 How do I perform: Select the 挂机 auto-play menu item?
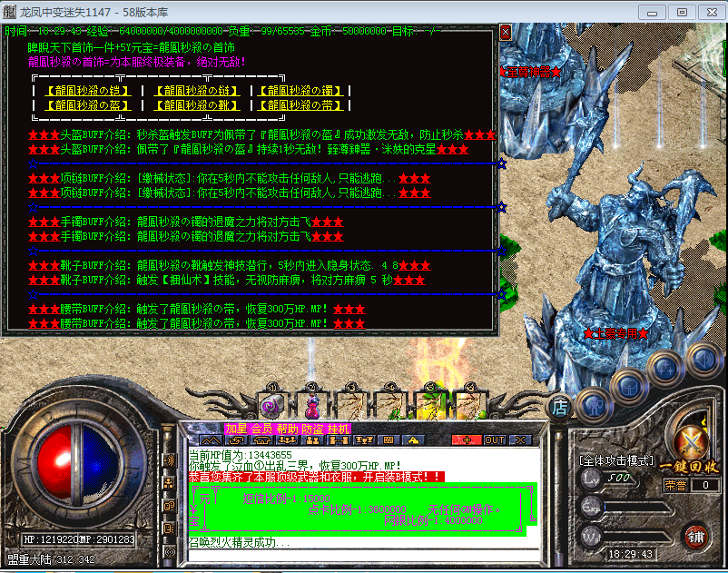[338, 429]
